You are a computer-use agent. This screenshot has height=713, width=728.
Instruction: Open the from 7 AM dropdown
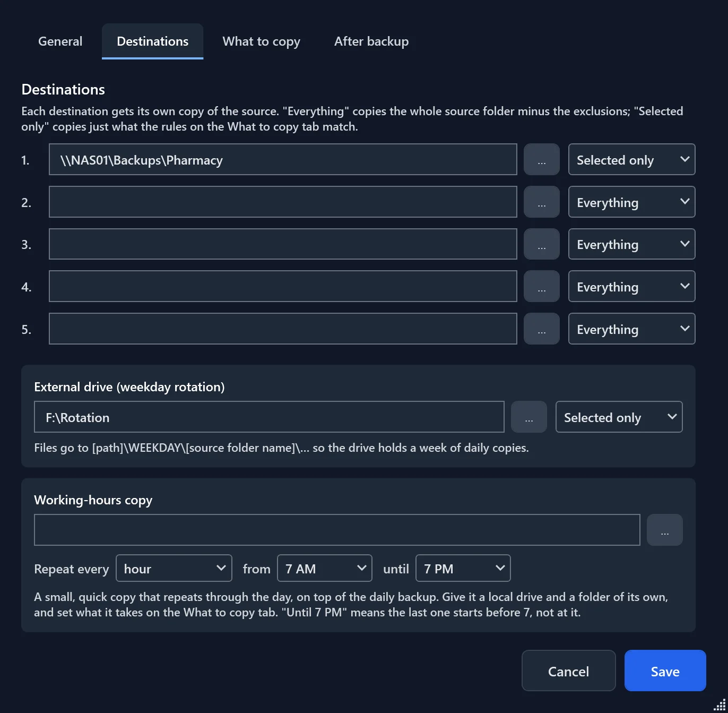[x=325, y=568]
